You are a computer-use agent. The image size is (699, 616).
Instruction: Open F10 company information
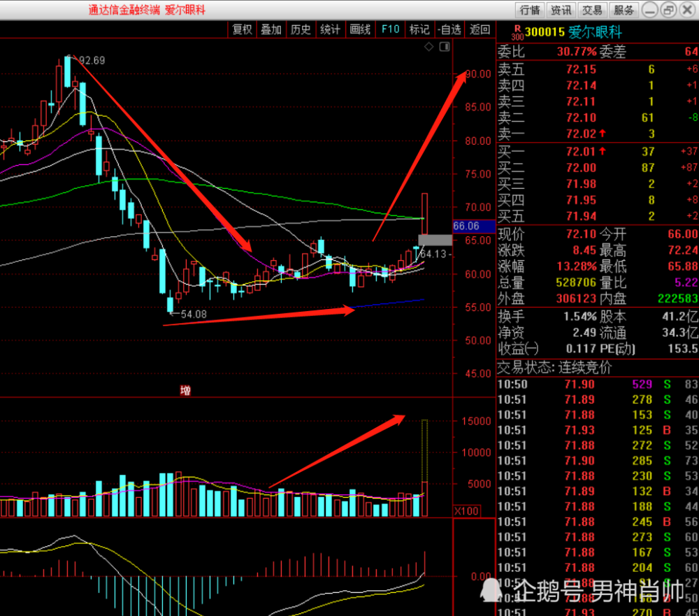391,29
